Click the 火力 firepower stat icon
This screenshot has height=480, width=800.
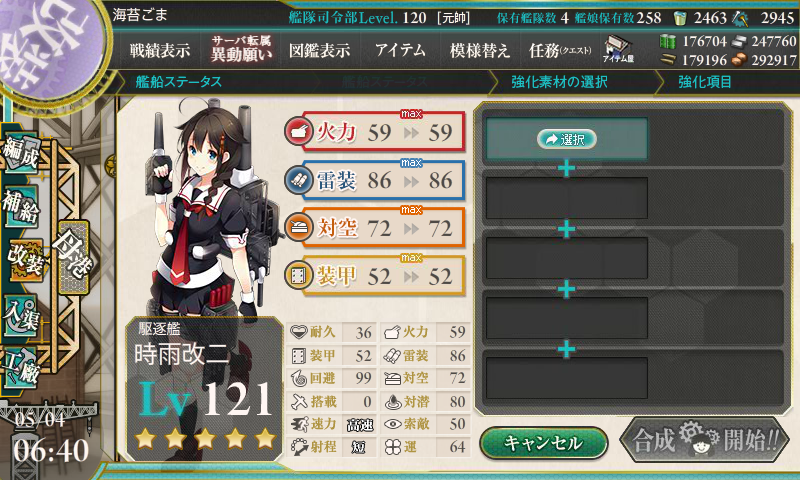point(298,132)
